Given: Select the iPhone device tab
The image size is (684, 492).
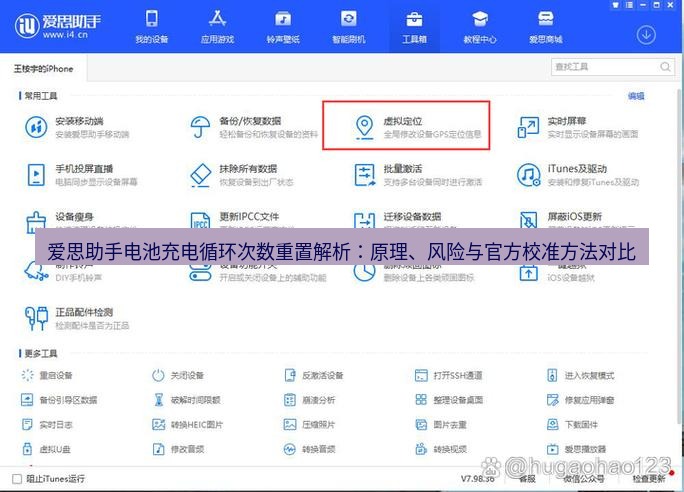Looking at the screenshot, I should pyautogui.click(x=43, y=68).
